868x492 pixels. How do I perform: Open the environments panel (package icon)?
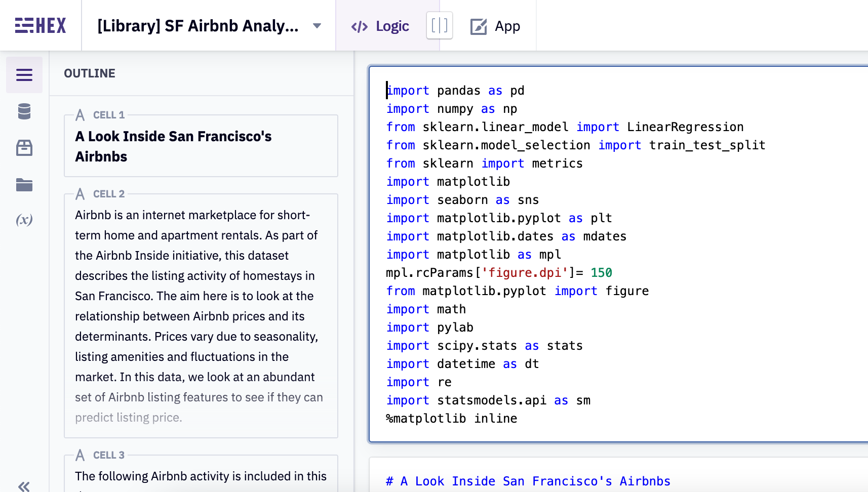pos(24,148)
